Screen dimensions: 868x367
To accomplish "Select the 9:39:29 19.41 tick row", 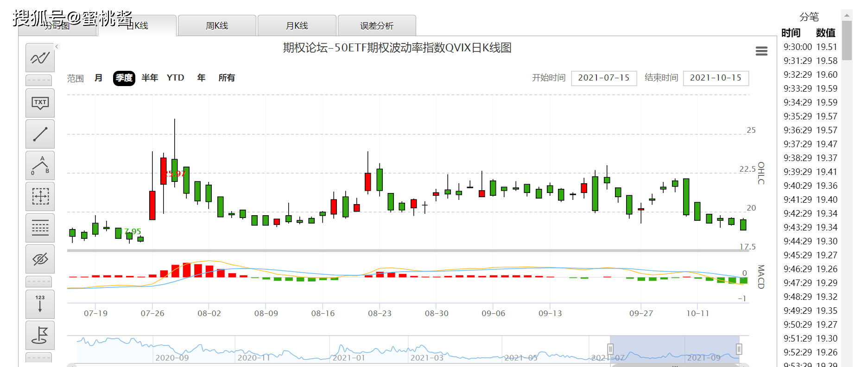I will [810, 172].
